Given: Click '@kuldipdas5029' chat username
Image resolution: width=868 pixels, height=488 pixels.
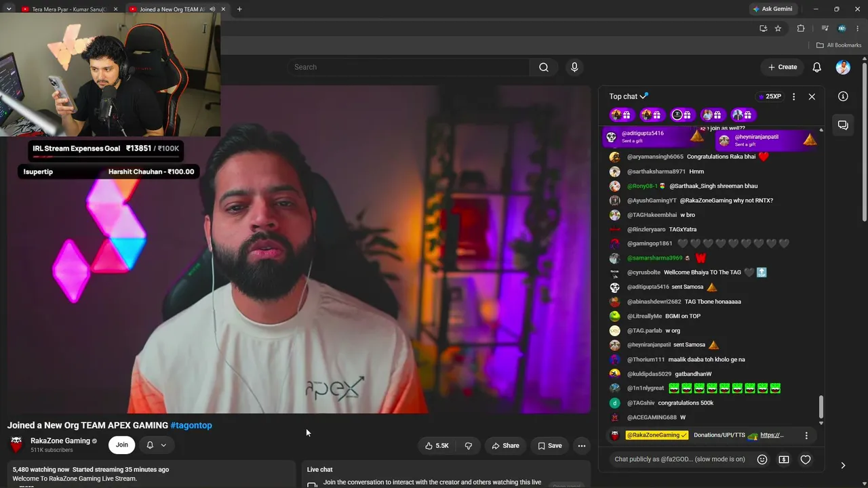Looking at the screenshot, I should (x=649, y=374).
